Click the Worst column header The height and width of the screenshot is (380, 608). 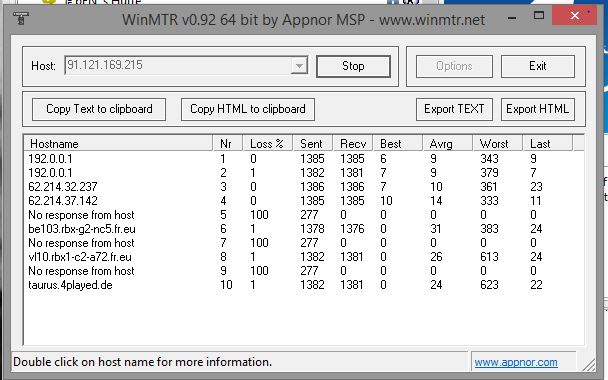(498, 143)
